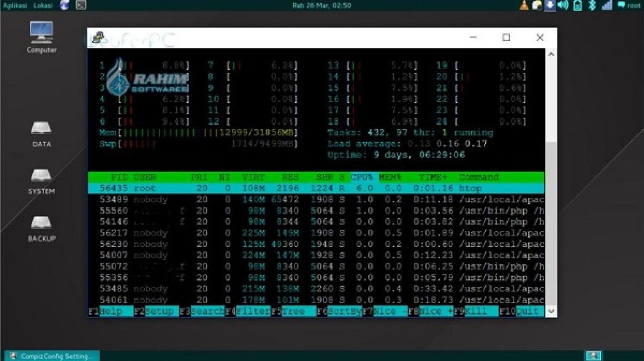Select process row with PID 56217
The height and width of the screenshot is (361, 644).
[316, 233]
